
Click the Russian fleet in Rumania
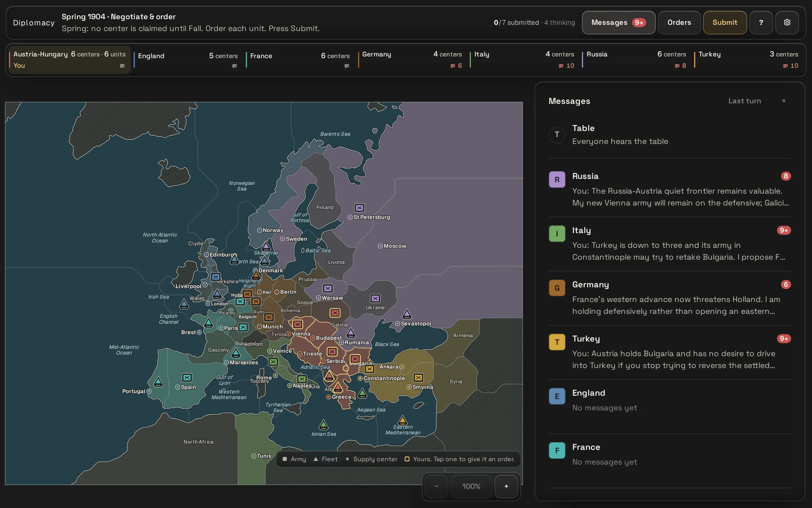click(x=351, y=333)
